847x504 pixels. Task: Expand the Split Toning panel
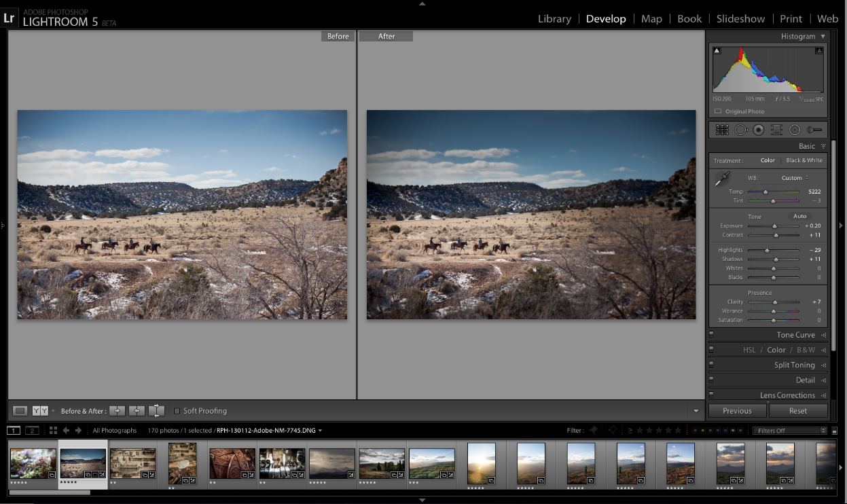pos(823,365)
